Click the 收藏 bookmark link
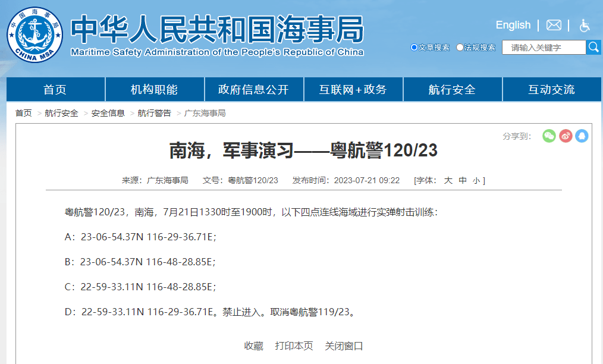This screenshot has width=603, height=364. (253, 346)
